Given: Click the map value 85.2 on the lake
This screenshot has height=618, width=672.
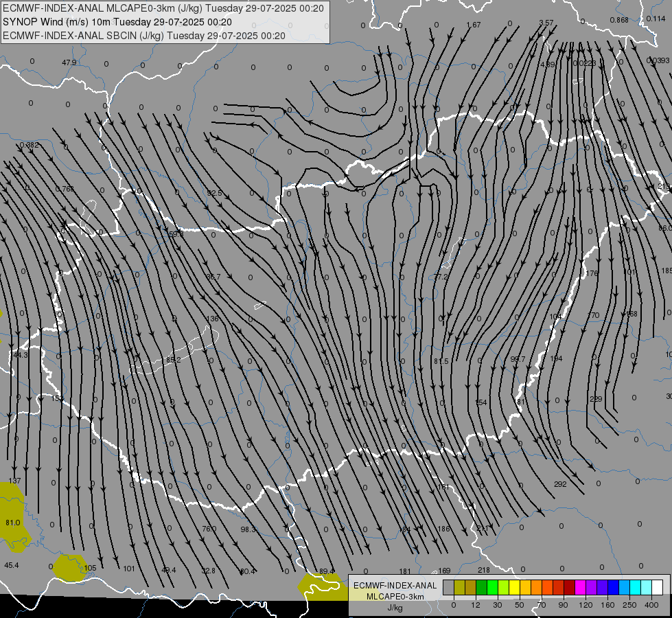Looking at the screenshot, I should 173,360.
